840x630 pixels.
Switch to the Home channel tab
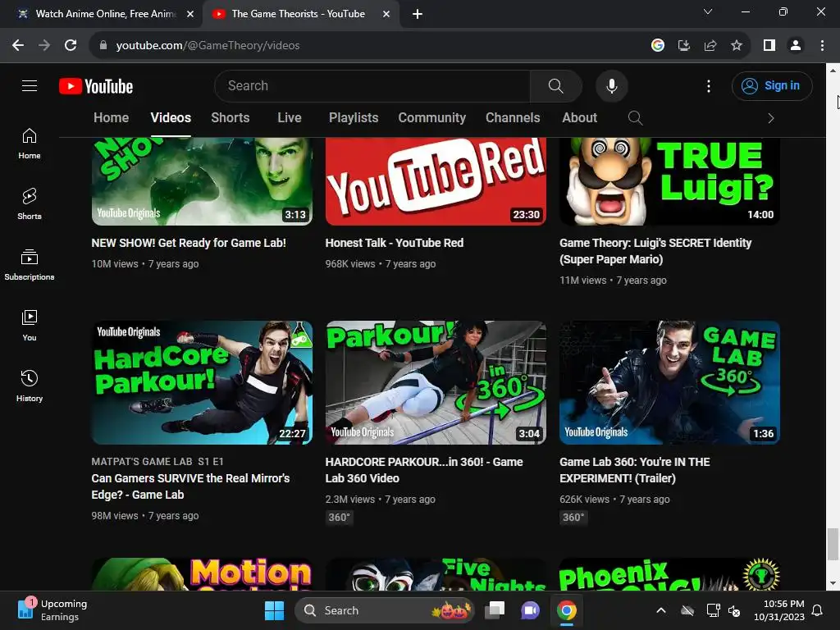111,118
